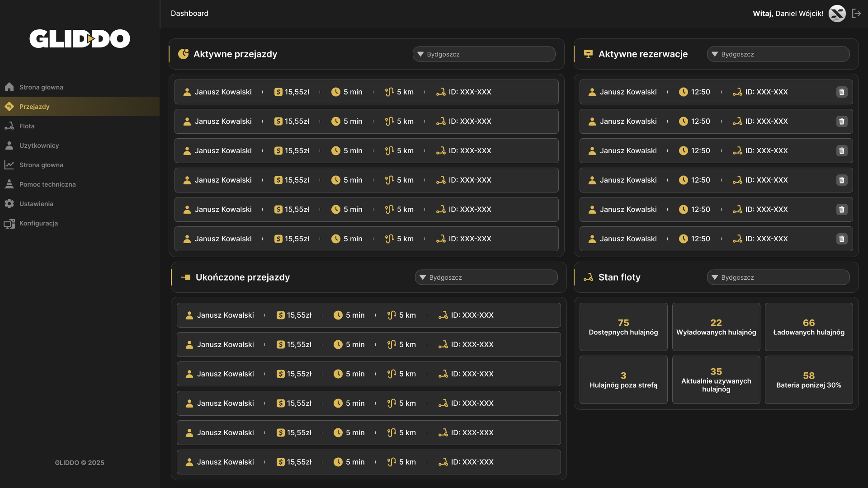Open the Bateria ponizej 30% tile
This screenshot has width=868, height=488.
[x=808, y=380]
